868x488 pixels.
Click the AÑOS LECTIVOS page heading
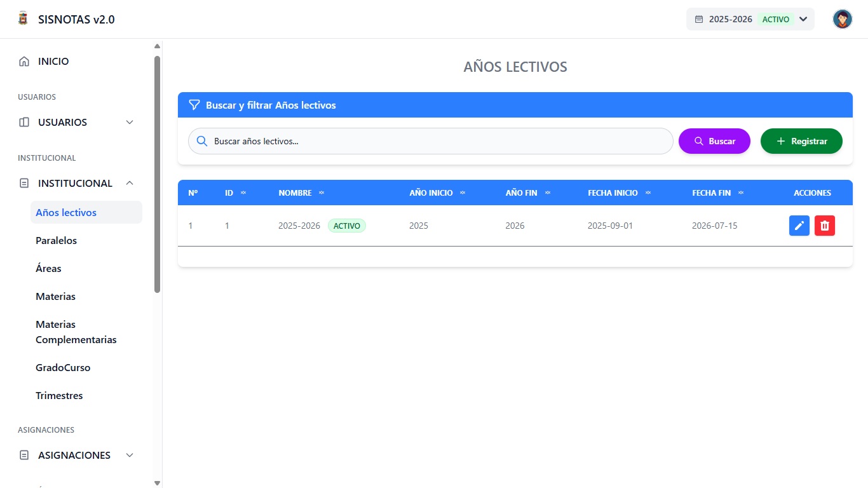point(515,67)
